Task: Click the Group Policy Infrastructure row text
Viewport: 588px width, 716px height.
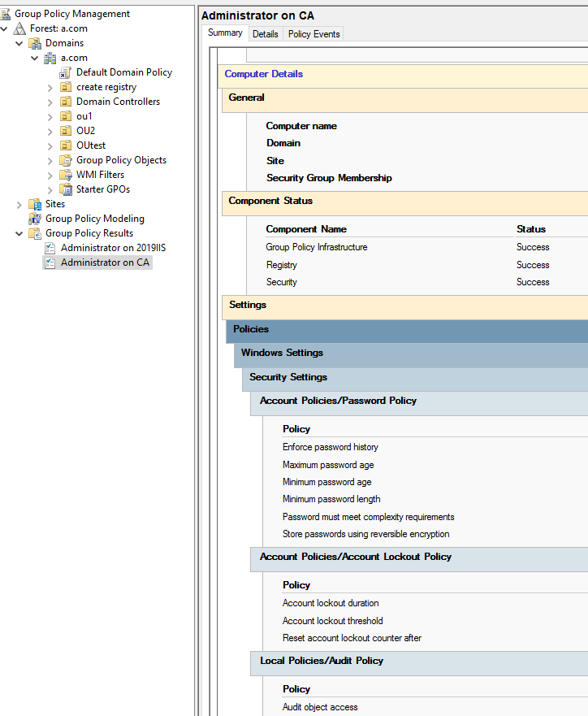Action: coord(317,247)
